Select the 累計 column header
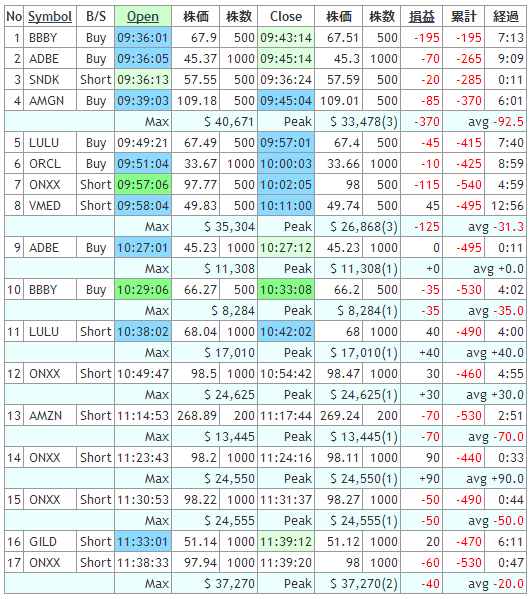 pyautogui.click(x=463, y=16)
